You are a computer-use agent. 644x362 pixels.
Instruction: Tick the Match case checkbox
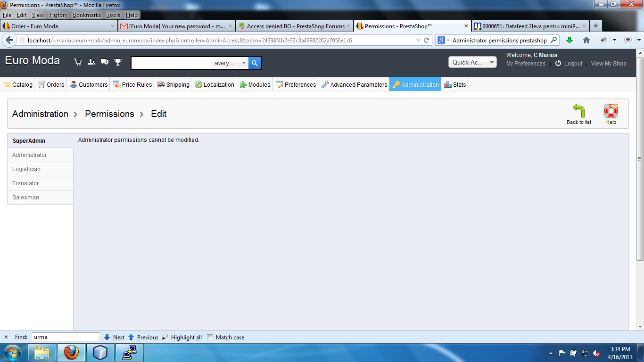210,337
